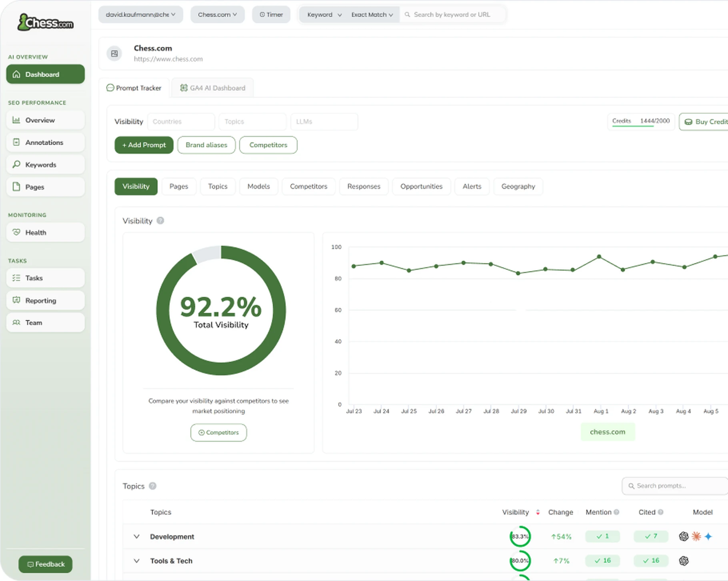Click the 92.2% Total Visibility donut
Screen dimensions: 728x581
[x=221, y=311]
